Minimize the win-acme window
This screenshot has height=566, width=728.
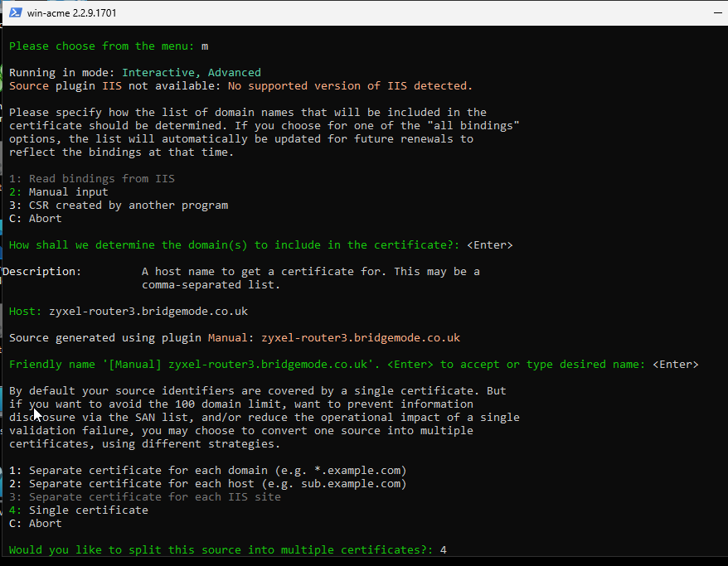tap(718, 13)
